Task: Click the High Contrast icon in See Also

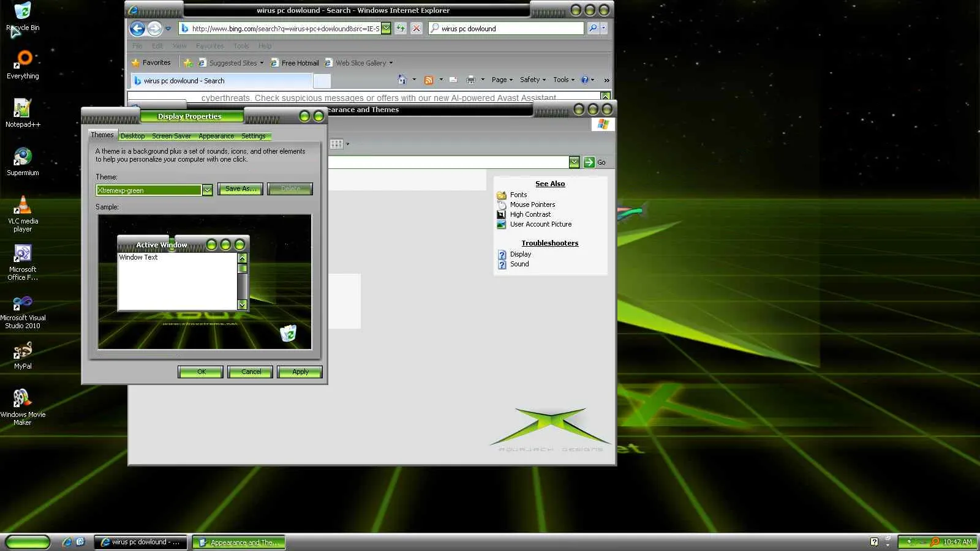Action: (501, 215)
